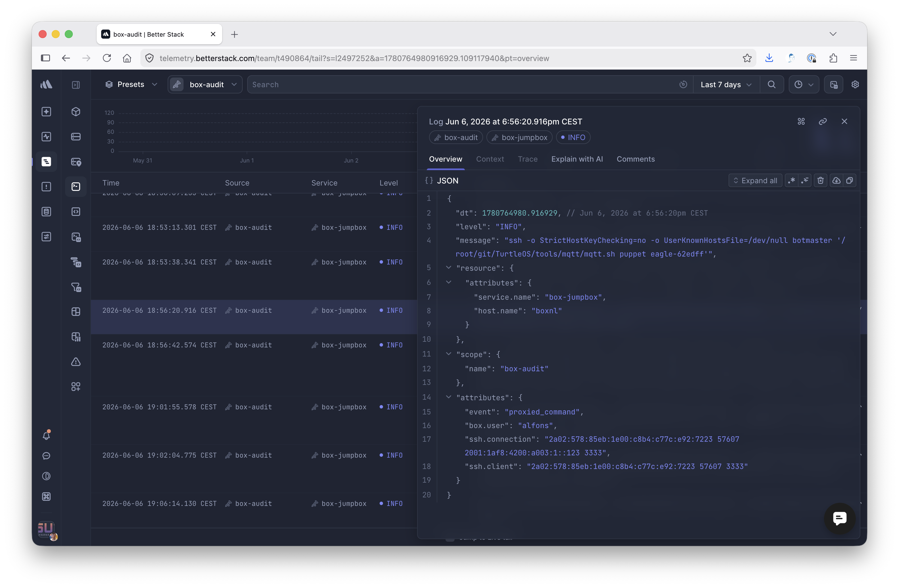Open the table chart reports icon
899x588 pixels.
pos(76,337)
